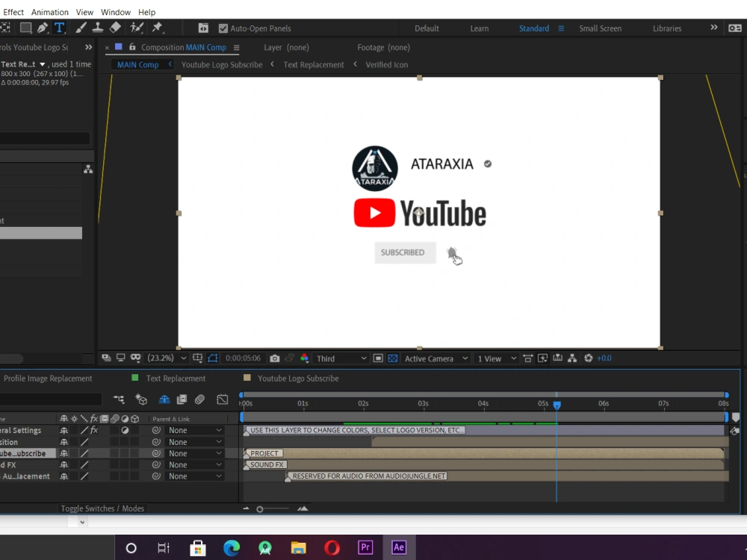Toggle the motion blur enable button
747x560 pixels.
pos(199,399)
